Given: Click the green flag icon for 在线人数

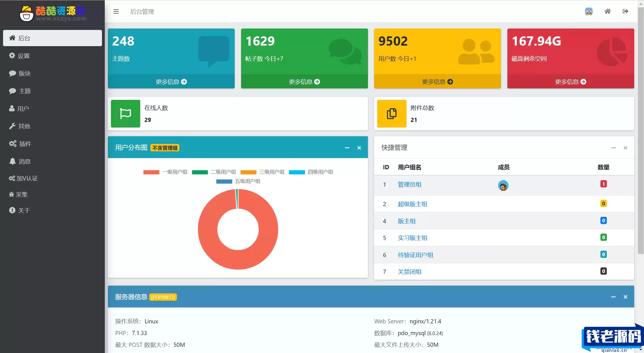Looking at the screenshot, I should coord(125,114).
